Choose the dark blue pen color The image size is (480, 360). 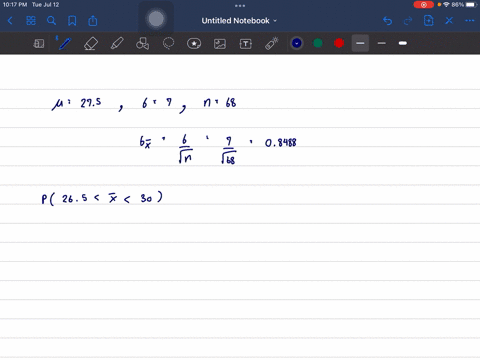pyautogui.click(x=297, y=43)
